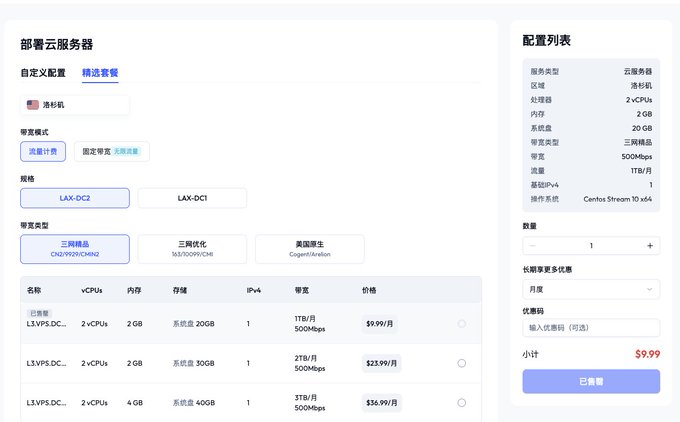Select the LAX-DC2 spec option
Screen dimensions: 680x422
pos(75,198)
